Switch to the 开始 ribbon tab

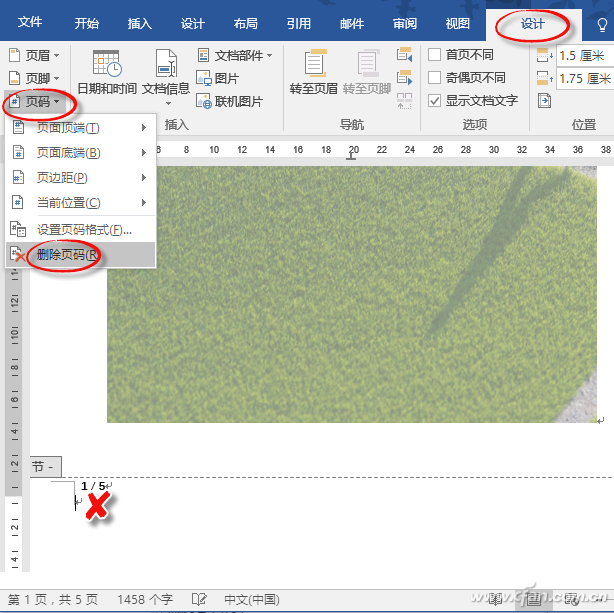(87, 24)
